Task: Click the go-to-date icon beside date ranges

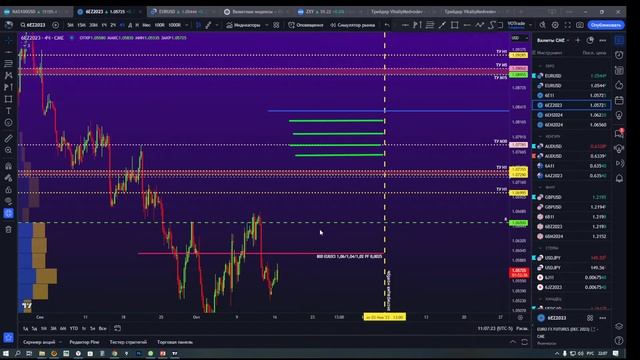Action: tap(118, 329)
